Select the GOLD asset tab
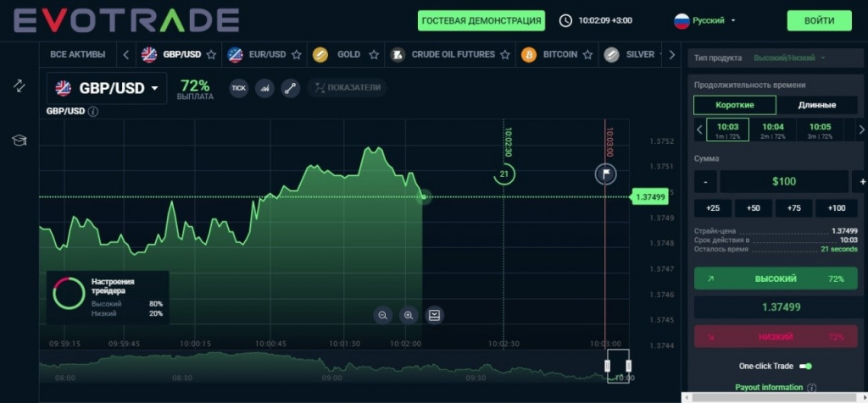868x403 pixels. [x=346, y=55]
